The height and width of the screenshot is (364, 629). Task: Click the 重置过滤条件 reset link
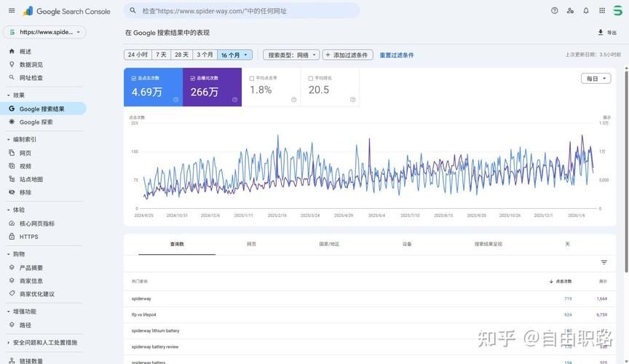[396, 55]
